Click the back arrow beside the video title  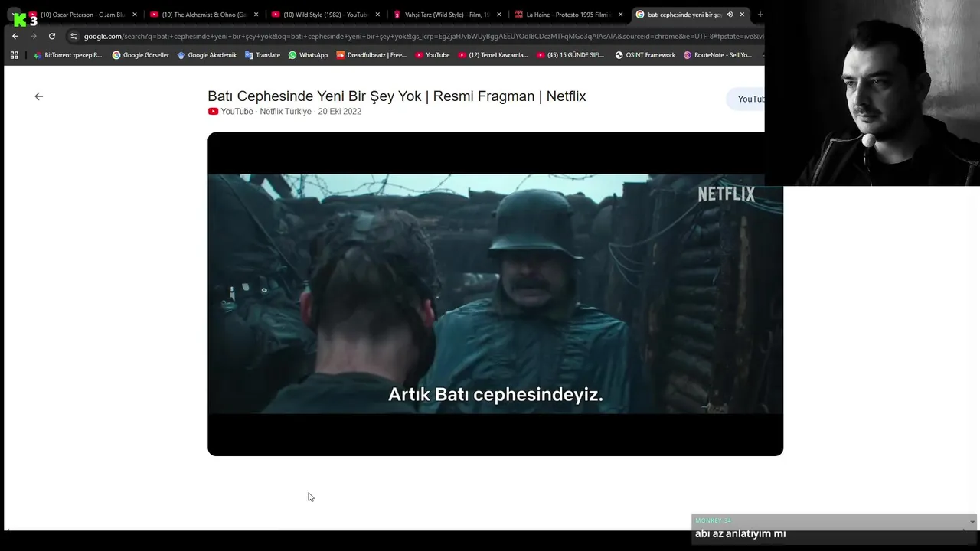click(39, 96)
